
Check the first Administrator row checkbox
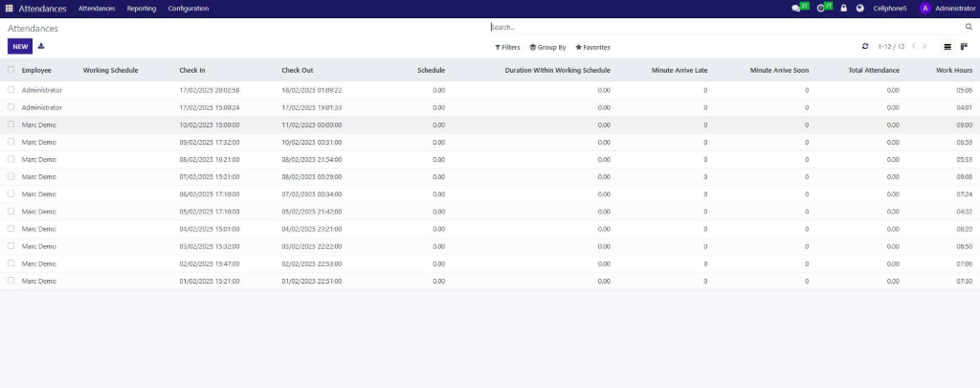click(x=11, y=90)
